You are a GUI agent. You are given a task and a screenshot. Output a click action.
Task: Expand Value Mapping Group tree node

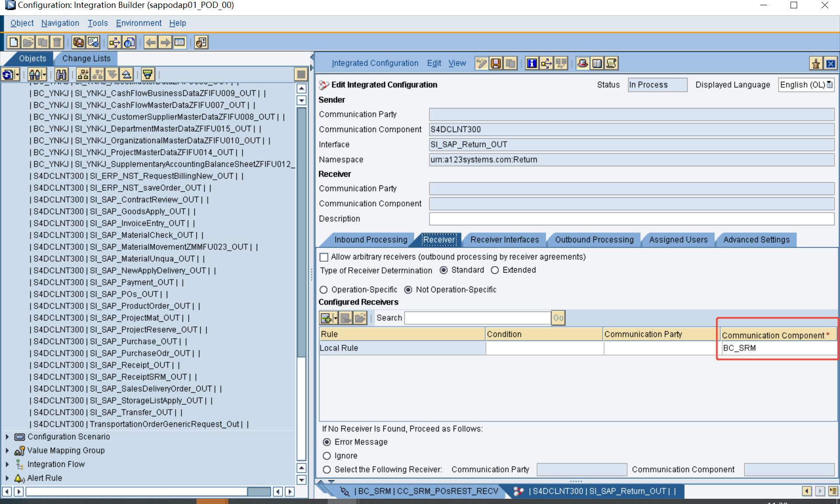tap(7, 451)
